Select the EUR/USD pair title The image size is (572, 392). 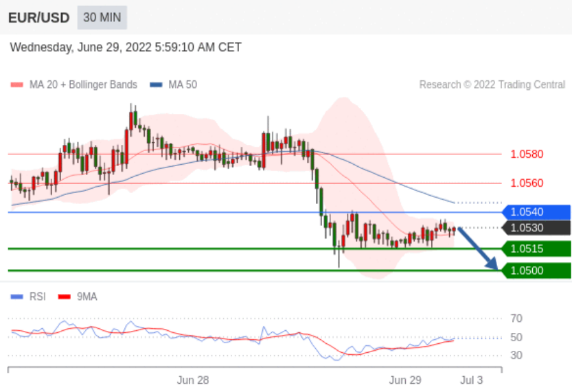click(38, 18)
